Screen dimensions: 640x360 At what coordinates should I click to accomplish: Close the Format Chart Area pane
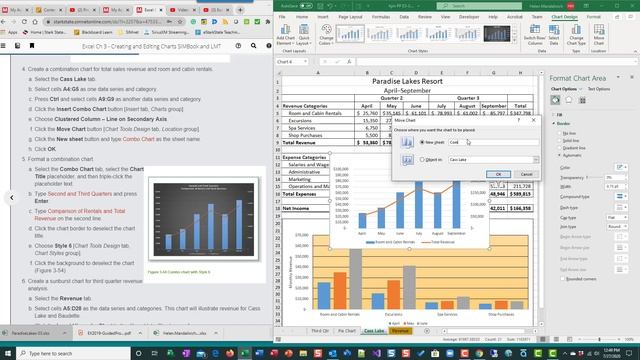pos(632,77)
